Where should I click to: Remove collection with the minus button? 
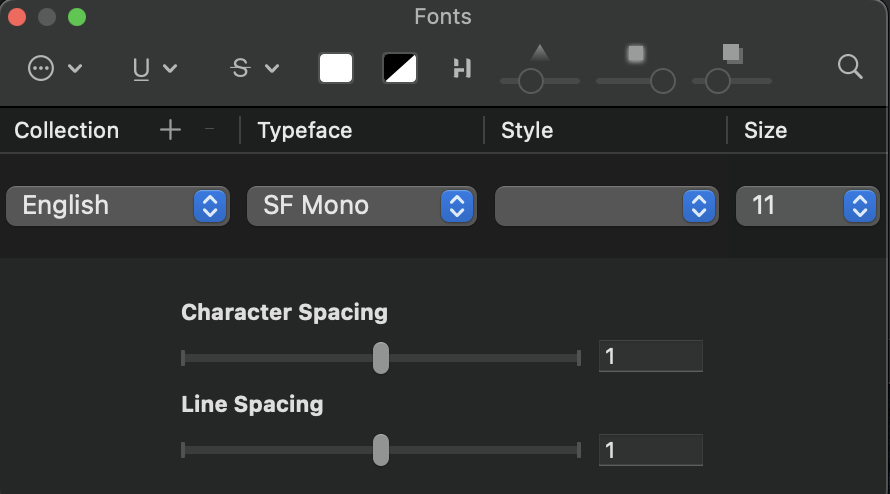click(209, 130)
